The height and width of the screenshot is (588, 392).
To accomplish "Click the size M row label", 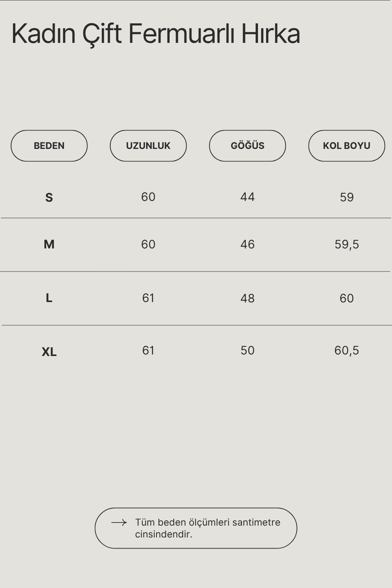I will (x=49, y=244).
